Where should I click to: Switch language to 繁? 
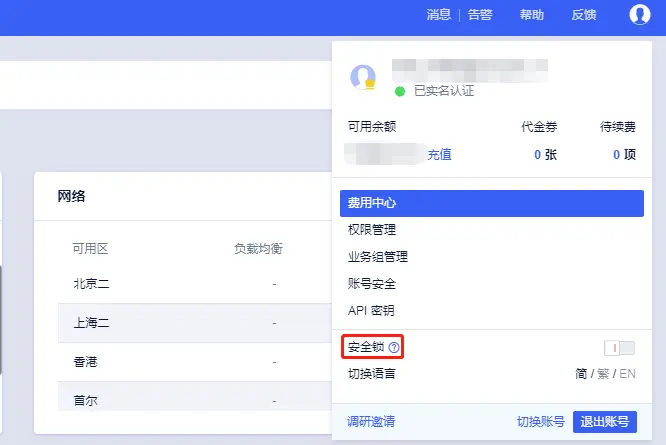[603, 374]
